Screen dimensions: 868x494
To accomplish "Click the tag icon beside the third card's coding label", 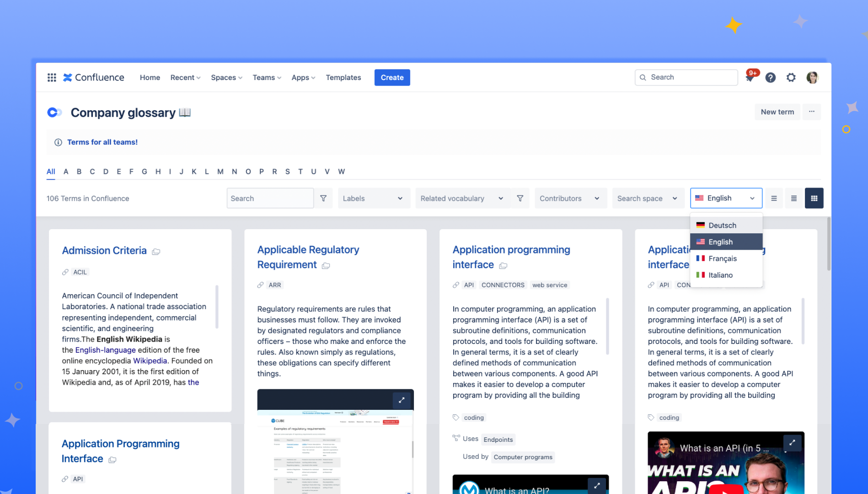I will click(x=455, y=418).
